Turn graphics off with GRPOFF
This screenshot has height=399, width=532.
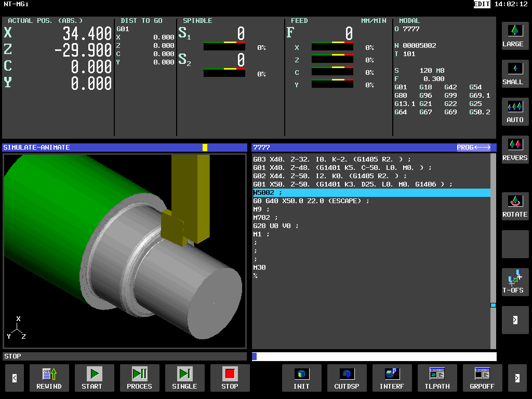point(482,378)
